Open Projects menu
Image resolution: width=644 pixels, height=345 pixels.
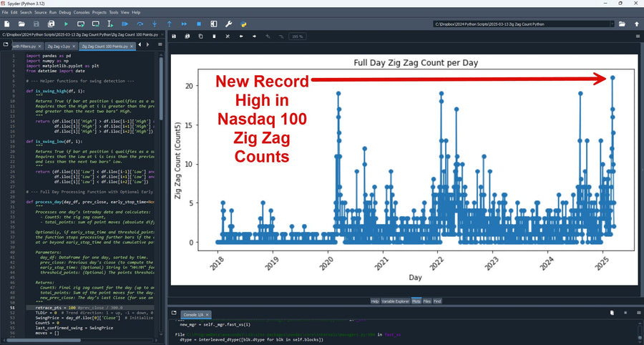pos(99,12)
